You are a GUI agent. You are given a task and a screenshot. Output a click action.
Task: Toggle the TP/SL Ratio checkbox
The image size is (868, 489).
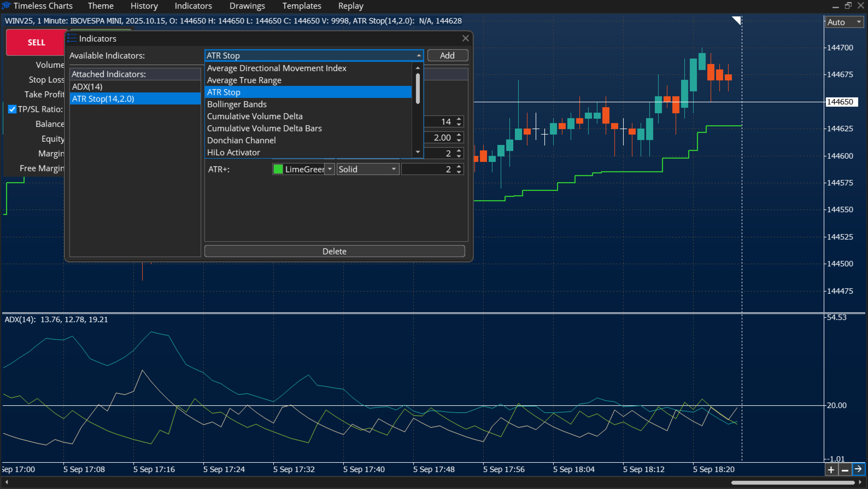tap(12, 109)
